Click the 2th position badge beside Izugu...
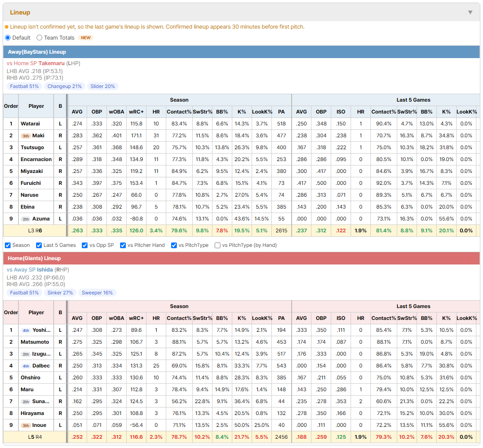 point(26,354)
